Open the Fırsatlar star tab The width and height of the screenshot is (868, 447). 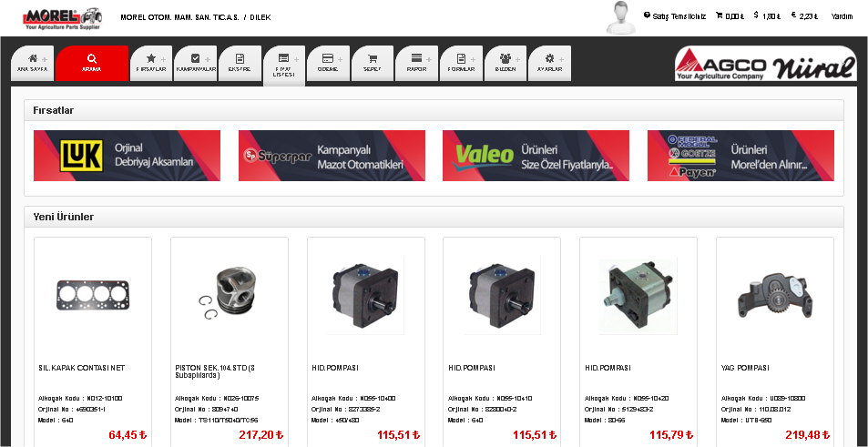pos(151,63)
